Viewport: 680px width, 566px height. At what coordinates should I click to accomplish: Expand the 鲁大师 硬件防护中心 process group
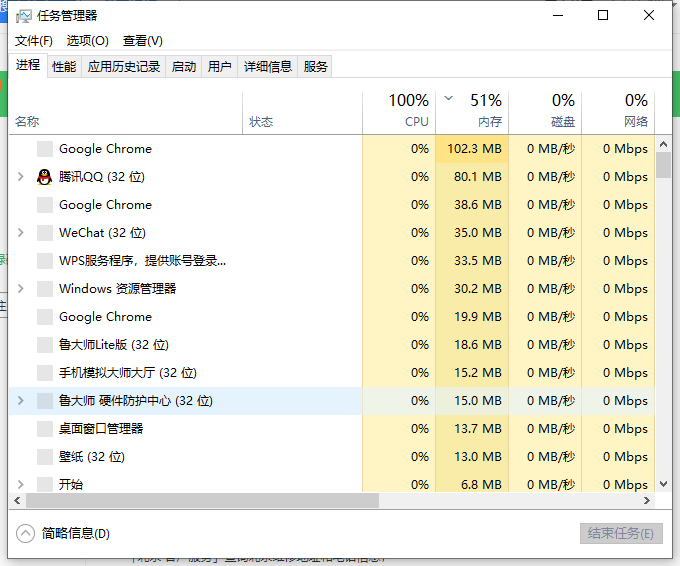21,401
